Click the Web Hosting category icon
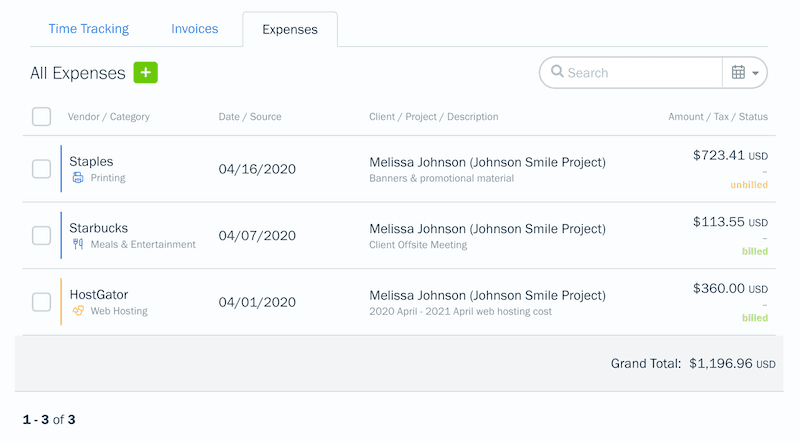Viewport: 800px width, 441px height. 78,311
